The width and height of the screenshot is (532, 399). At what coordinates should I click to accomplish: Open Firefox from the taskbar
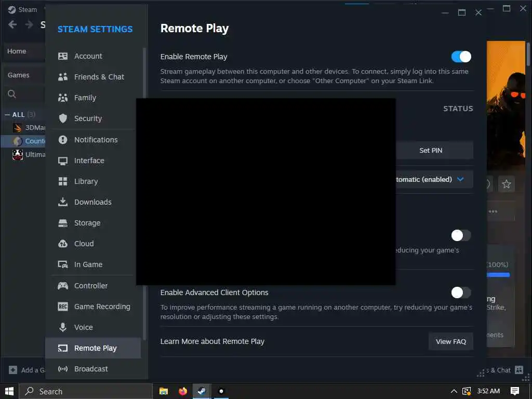coord(182,391)
